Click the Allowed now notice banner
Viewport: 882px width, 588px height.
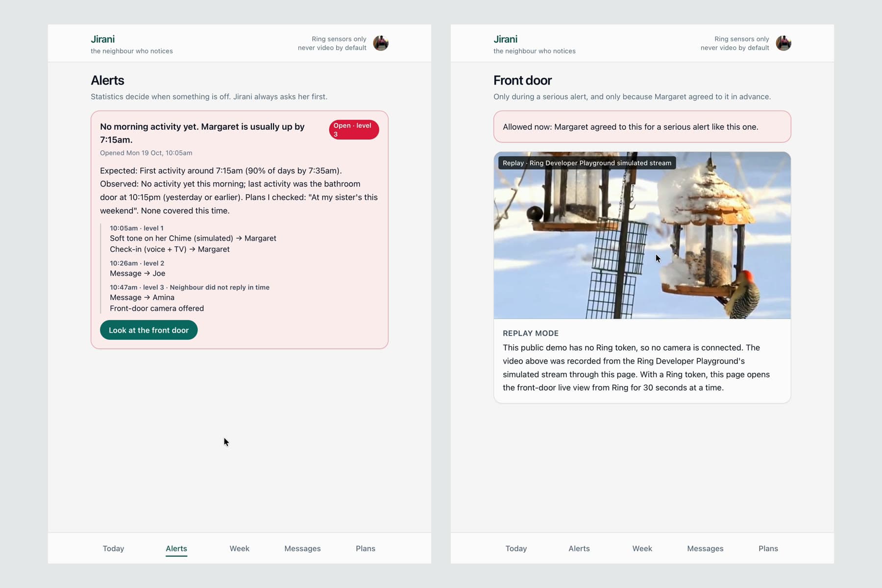click(642, 127)
